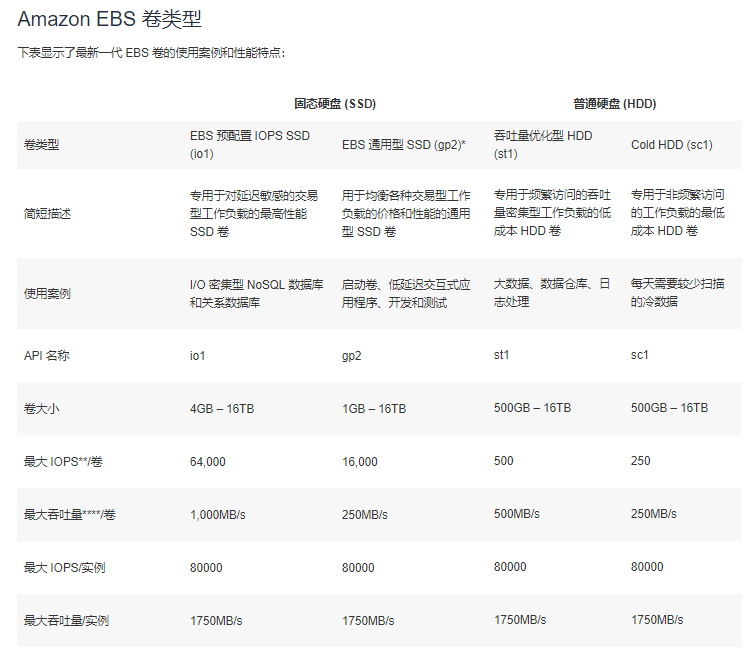Click the gp2 description "用于均衡各种交易型工作负载"
This screenshot has height=655, width=751.
pyautogui.click(x=406, y=214)
